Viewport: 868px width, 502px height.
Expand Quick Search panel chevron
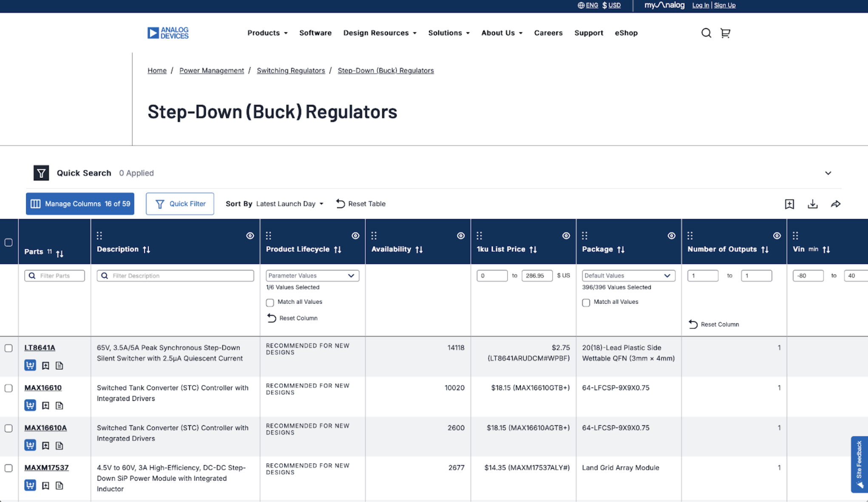828,173
